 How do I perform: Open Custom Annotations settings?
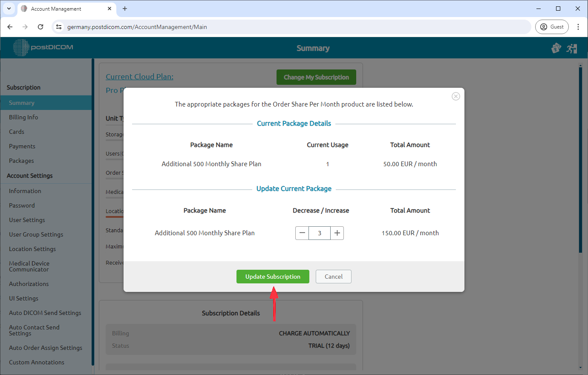tap(36, 362)
